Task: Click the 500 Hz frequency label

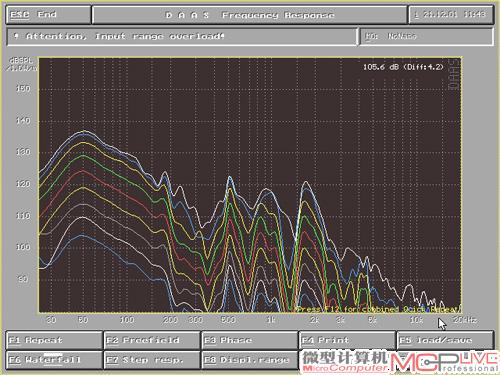Action: click(228, 320)
